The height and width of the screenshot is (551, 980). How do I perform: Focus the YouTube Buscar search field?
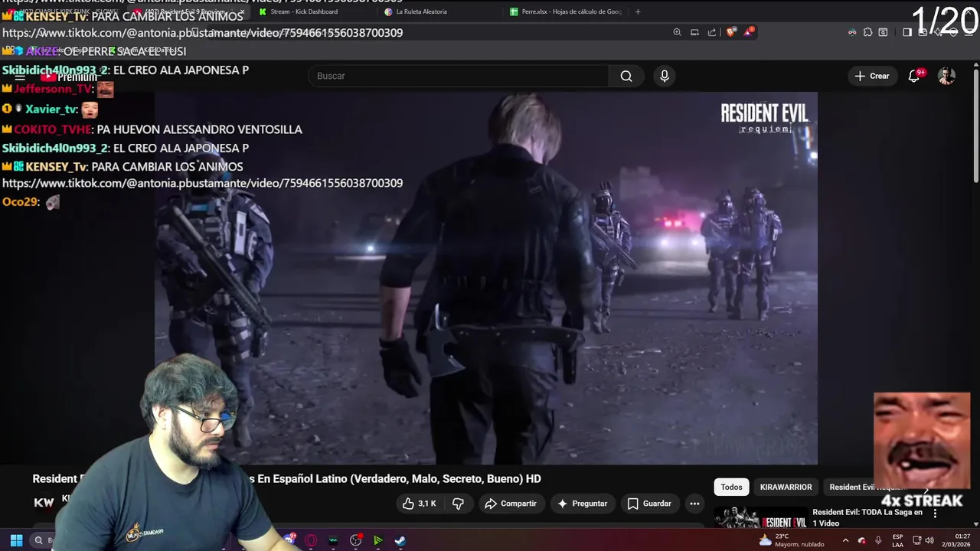coord(459,76)
